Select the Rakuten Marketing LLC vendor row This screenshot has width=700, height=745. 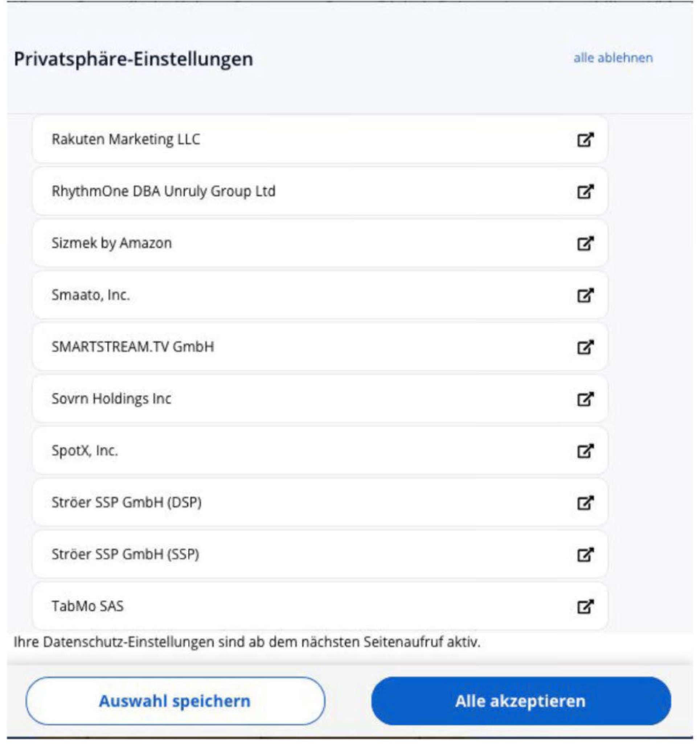point(126,139)
